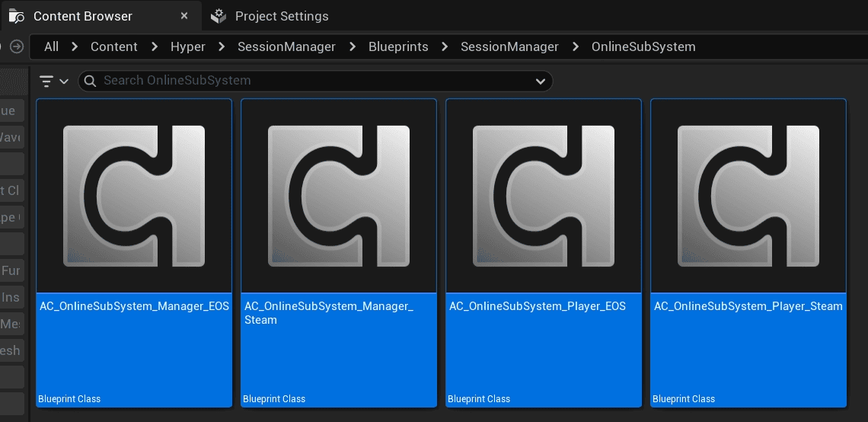868x422 pixels.
Task: Expand the chevron before OnlineSubSystem breadcrumb
Action: [x=575, y=46]
